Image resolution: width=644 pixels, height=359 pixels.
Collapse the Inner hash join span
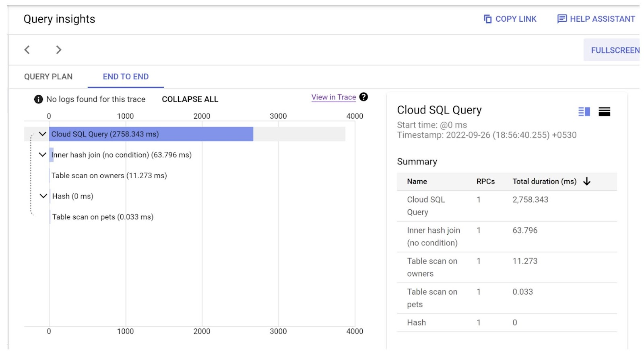pyautogui.click(x=42, y=155)
